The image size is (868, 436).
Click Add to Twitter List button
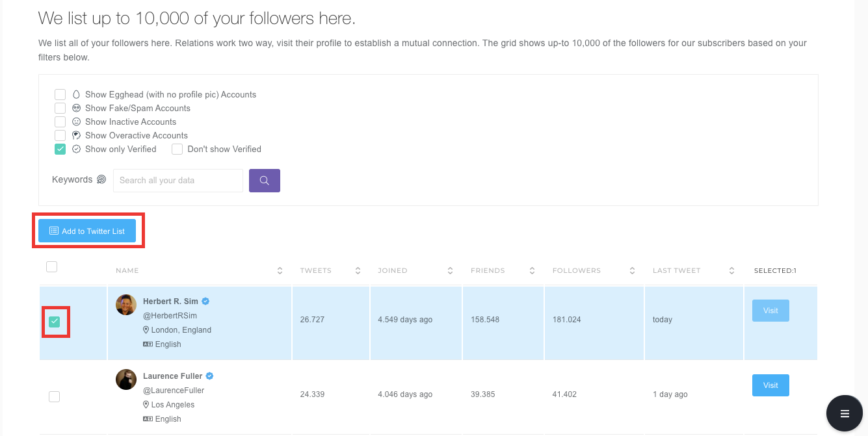coord(87,231)
